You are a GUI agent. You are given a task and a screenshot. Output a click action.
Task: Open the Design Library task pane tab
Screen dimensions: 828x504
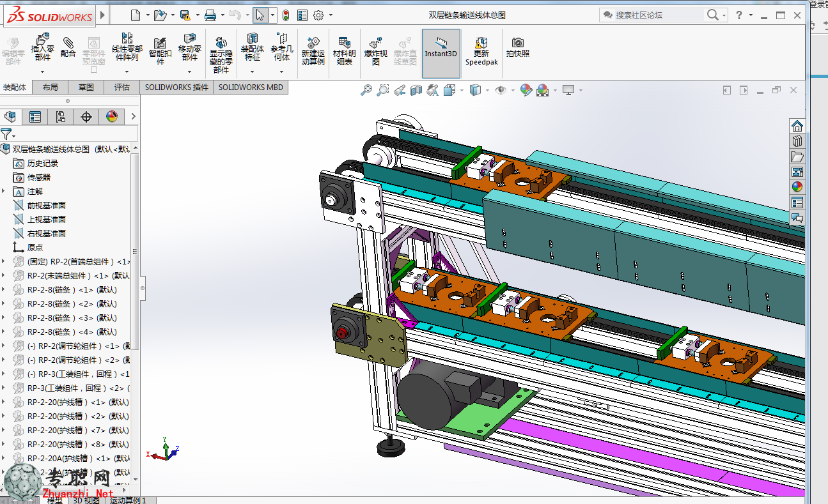[797, 141]
